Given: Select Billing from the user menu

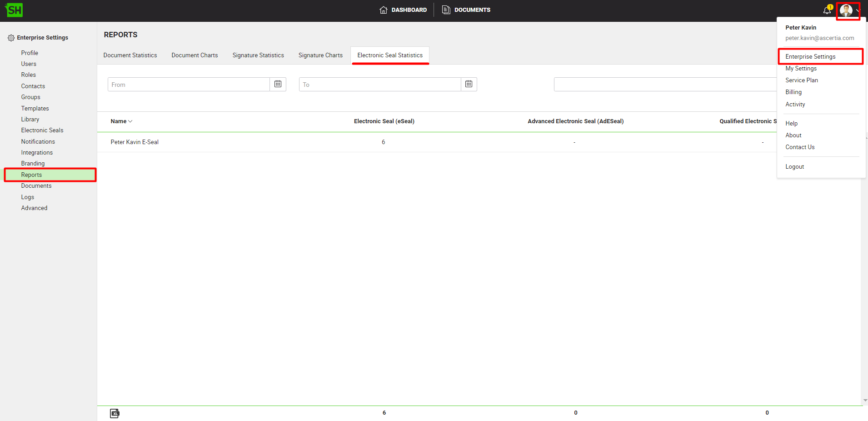Looking at the screenshot, I should pos(793,92).
